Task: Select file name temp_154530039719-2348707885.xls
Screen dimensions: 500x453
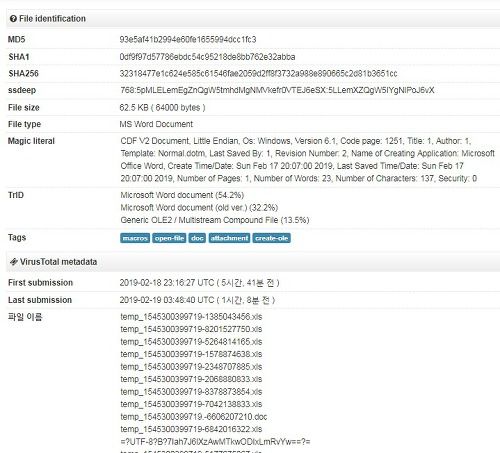Action: pyautogui.click(x=191, y=367)
